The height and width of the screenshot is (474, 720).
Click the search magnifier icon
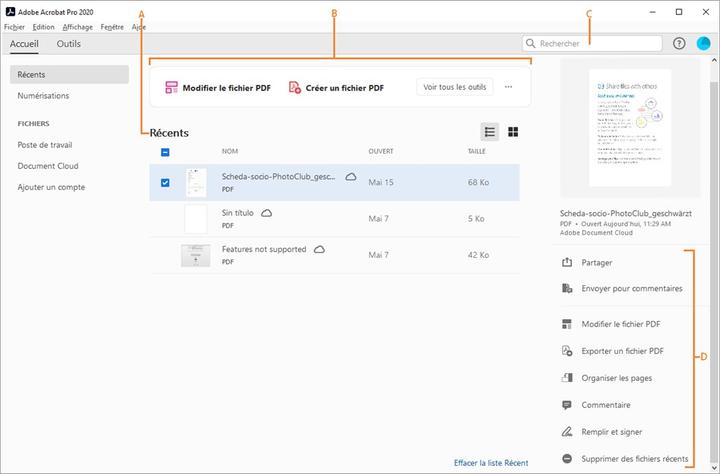click(x=530, y=44)
